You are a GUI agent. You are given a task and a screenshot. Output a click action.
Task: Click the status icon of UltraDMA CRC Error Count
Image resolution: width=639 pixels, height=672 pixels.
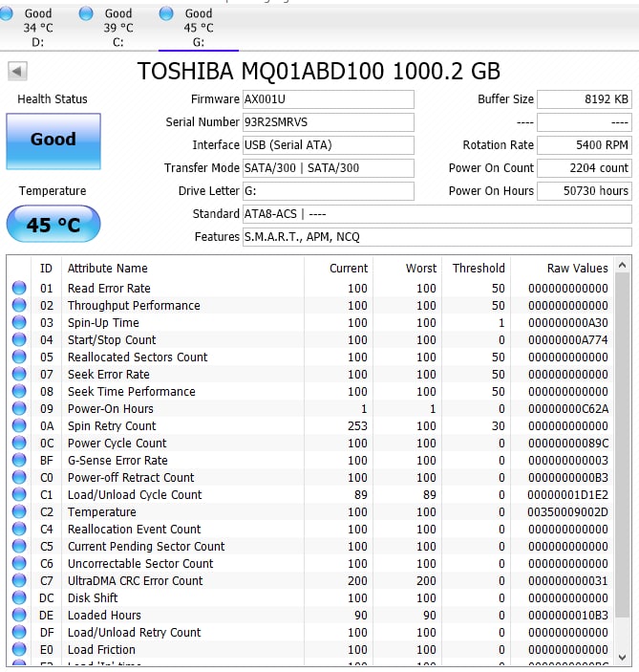point(19,581)
